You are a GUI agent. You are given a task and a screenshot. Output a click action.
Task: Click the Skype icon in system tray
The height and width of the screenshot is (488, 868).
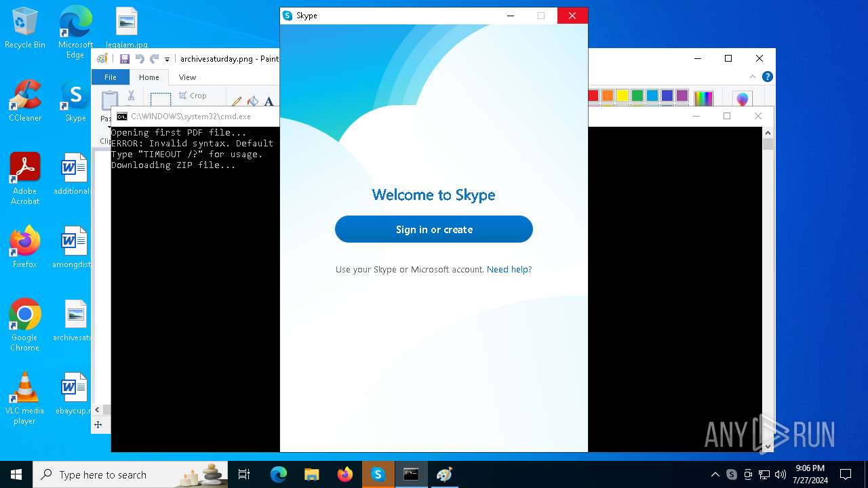[x=732, y=474]
